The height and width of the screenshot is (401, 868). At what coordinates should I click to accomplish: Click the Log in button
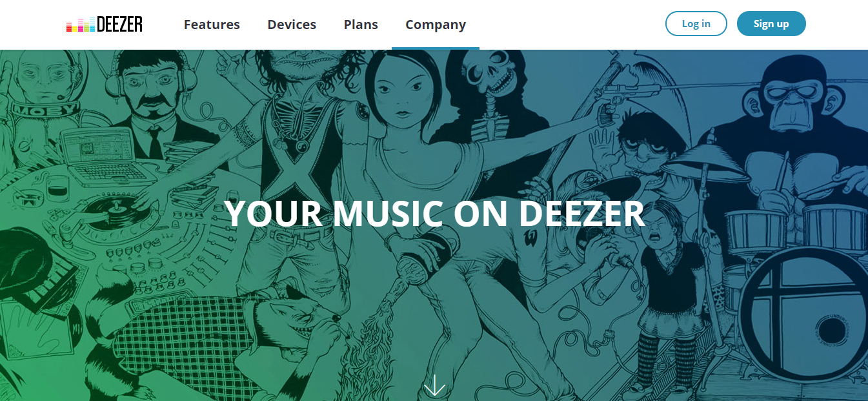coord(696,24)
